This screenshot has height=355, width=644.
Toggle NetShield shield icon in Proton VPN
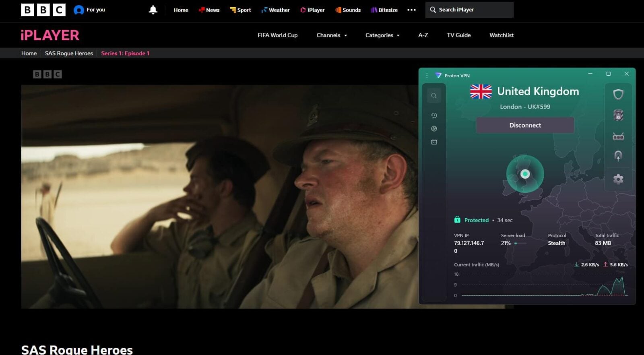coord(618,94)
